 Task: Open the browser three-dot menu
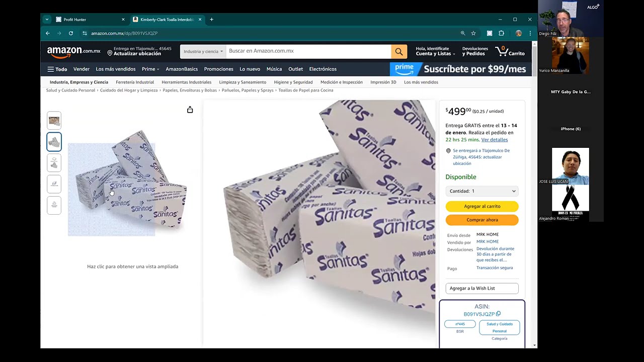(530, 33)
